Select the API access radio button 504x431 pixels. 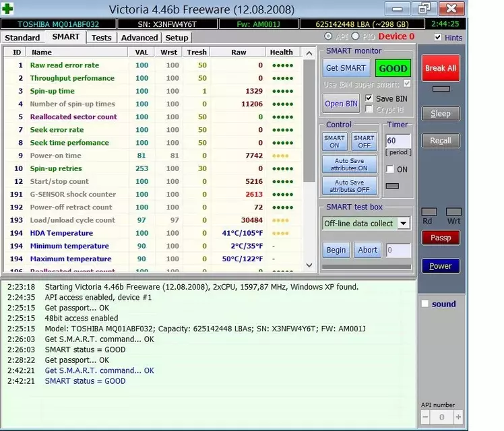coord(328,36)
